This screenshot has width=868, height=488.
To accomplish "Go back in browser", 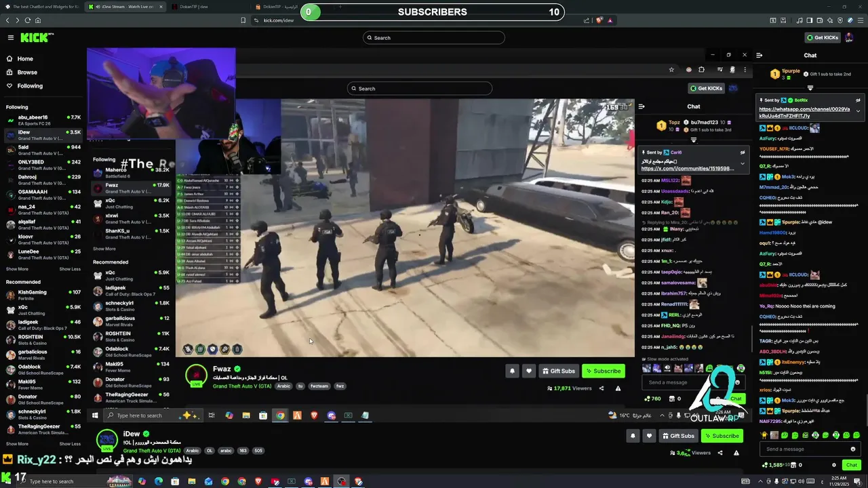I will 8,20.
